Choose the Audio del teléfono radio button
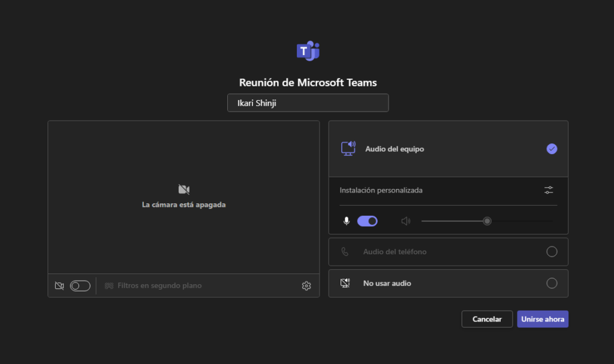 [552, 251]
